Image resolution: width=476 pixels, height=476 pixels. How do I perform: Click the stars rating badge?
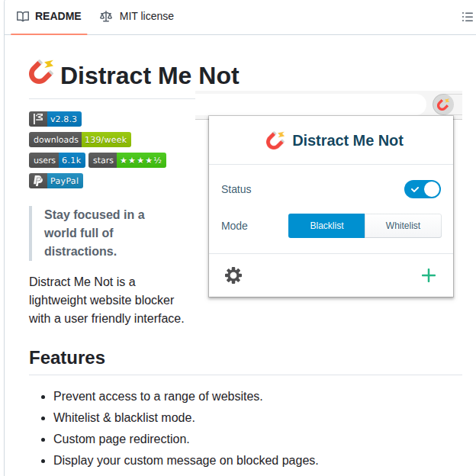[x=127, y=160]
